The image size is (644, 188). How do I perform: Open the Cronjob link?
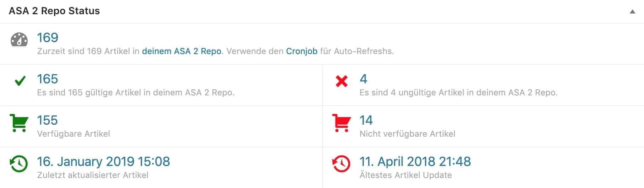301,51
